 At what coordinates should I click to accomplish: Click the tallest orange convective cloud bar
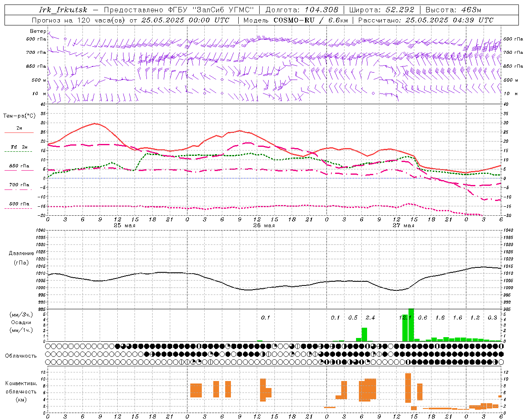click(x=408, y=388)
